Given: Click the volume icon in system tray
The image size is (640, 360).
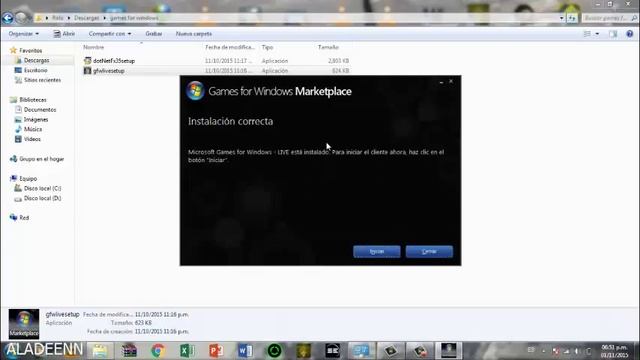Looking at the screenshot, I should pos(577,351).
